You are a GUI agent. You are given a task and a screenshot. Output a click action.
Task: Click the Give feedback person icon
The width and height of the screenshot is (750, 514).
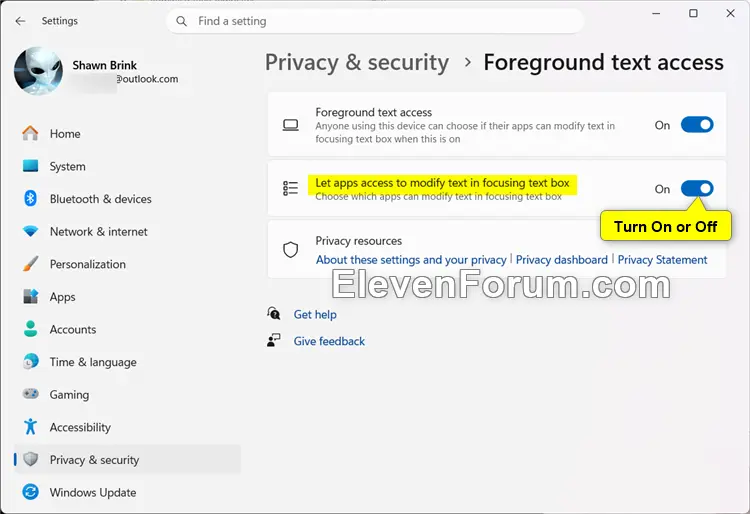coord(274,340)
